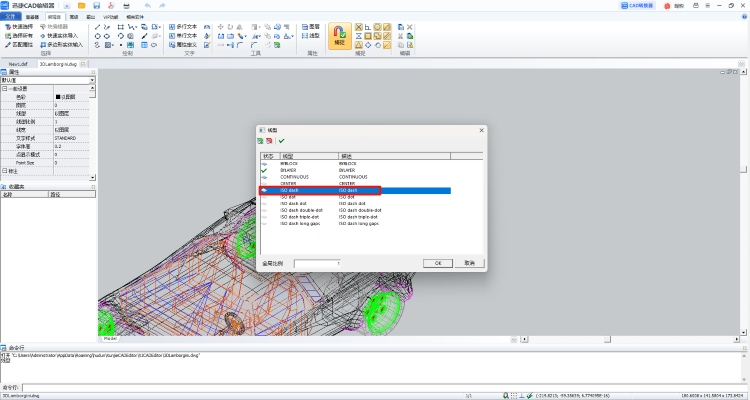Image resolution: width=750 pixels, height=400 pixels.
Task: Click the global scale input field
Action: [317, 262]
